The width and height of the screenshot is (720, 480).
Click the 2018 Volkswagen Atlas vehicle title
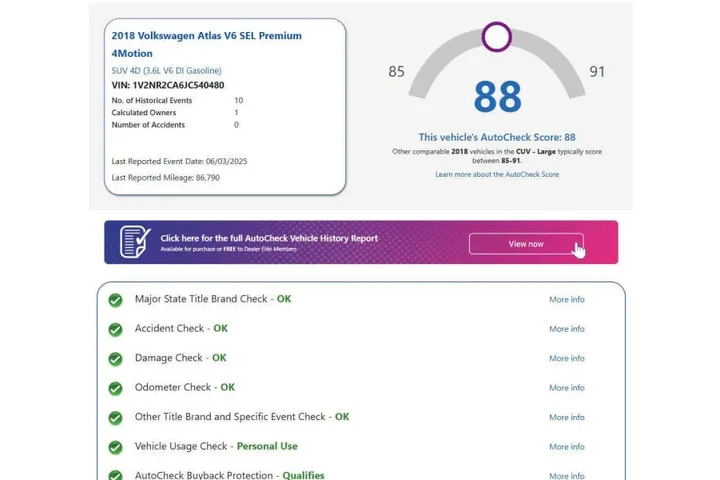tap(207, 45)
